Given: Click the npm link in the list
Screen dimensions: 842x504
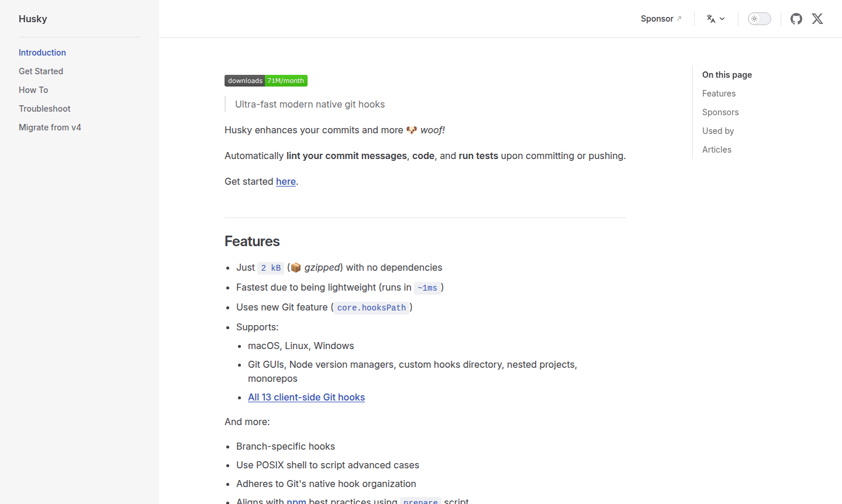Looking at the screenshot, I should 296,500.
